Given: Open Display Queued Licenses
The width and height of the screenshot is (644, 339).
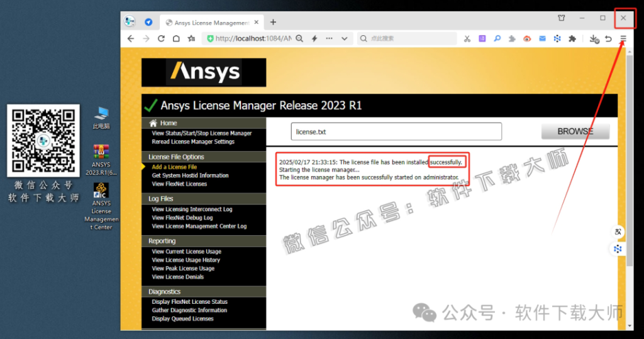Looking at the screenshot, I should point(182,319).
